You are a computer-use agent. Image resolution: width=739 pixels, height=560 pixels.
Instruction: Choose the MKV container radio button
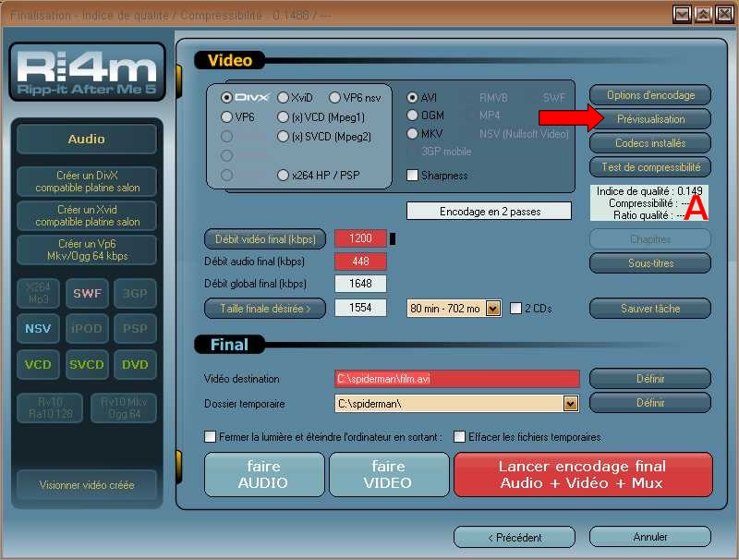413,134
